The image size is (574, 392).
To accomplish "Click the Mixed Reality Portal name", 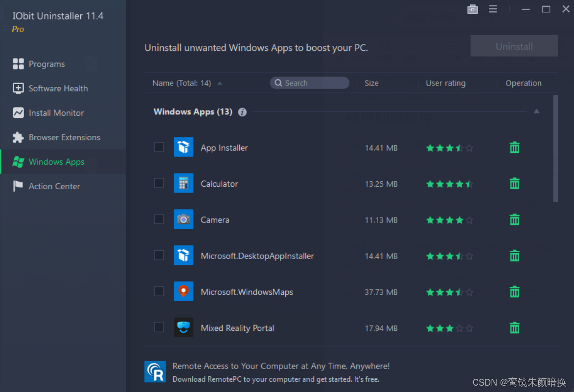I will [237, 328].
